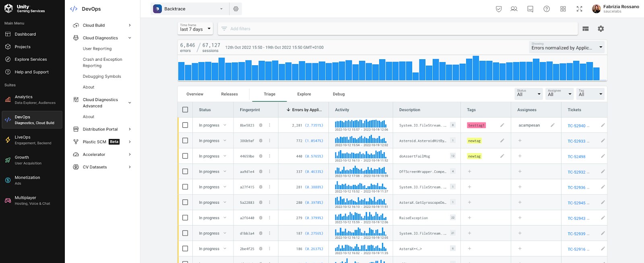Open the Time frame last 7 days dropdown
644x263 pixels.
pyautogui.click(x=195, y=28)
